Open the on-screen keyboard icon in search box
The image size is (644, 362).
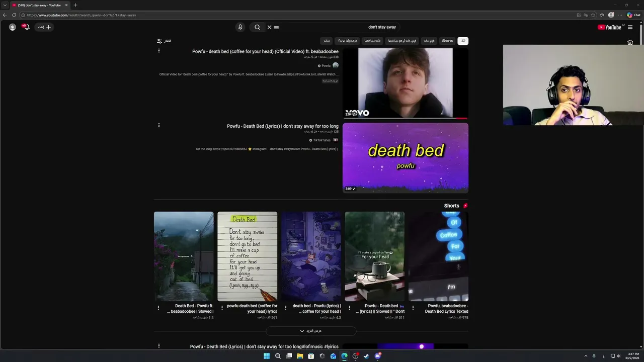(276, 27)
